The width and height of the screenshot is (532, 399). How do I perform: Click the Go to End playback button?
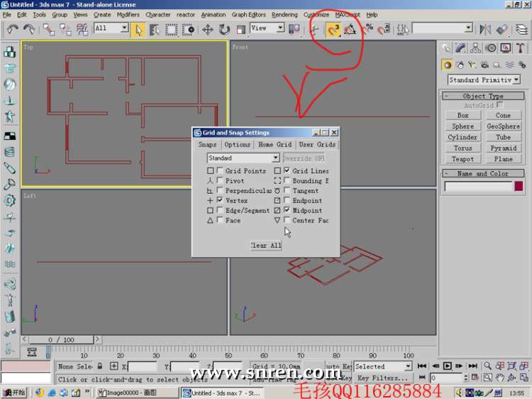(x=472, y=366)
